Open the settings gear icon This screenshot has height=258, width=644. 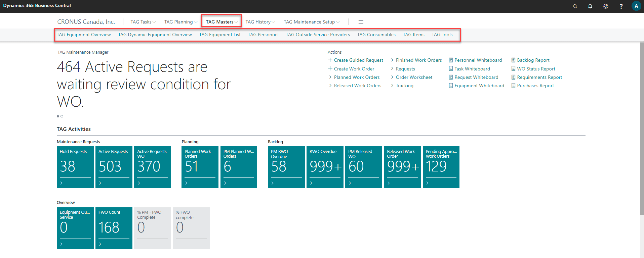pos(606,6)
